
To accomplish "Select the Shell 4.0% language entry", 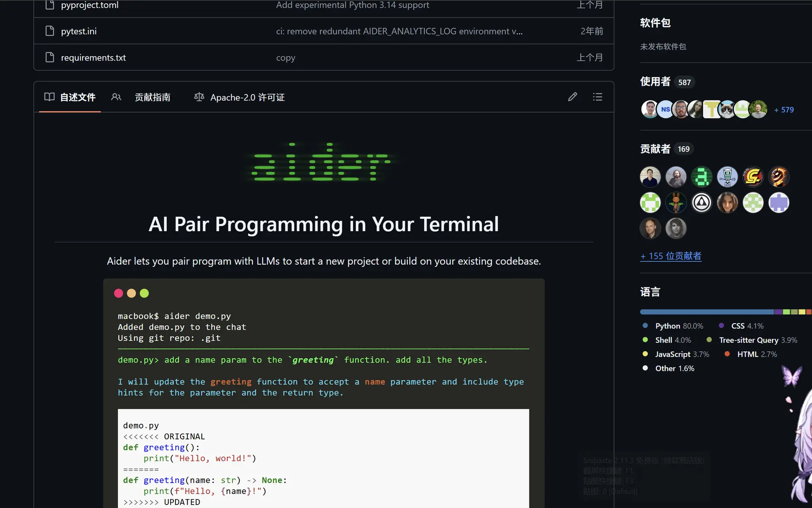I will (x=667, y=340).
